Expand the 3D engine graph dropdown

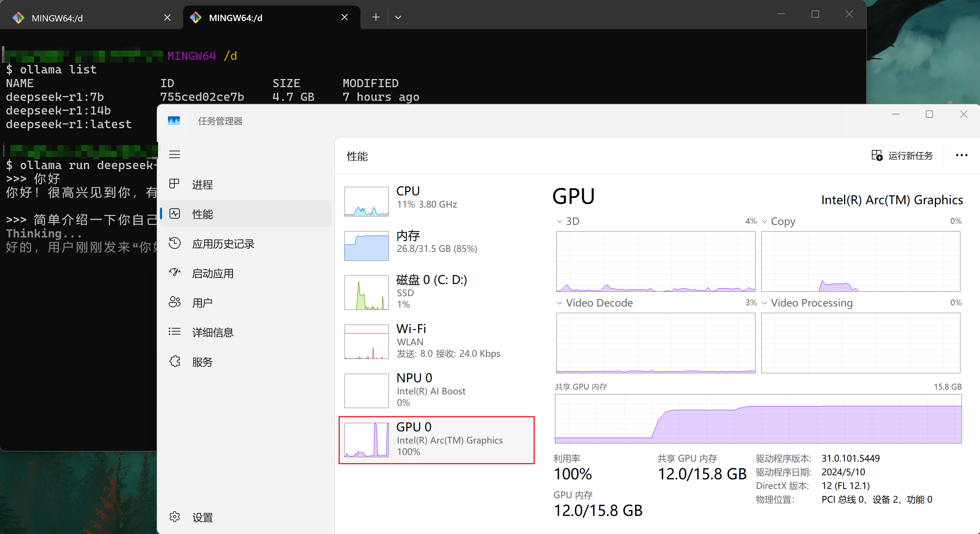point(559,221)
